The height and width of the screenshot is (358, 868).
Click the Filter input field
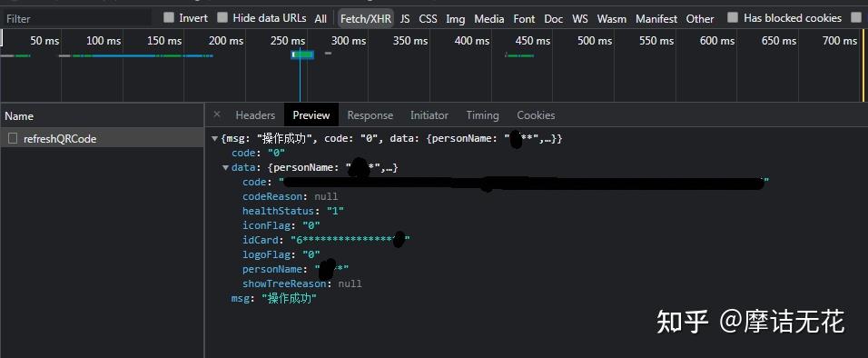tap(77, 18)
